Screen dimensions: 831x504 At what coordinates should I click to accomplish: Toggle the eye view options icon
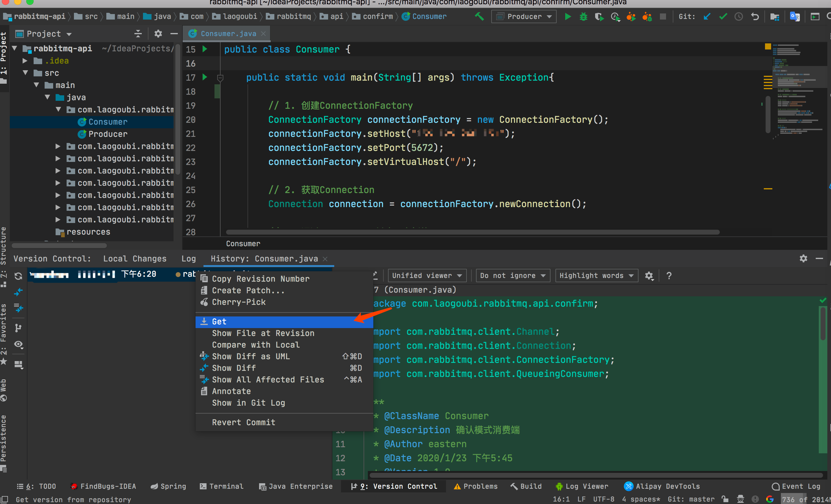click(18, 344)
